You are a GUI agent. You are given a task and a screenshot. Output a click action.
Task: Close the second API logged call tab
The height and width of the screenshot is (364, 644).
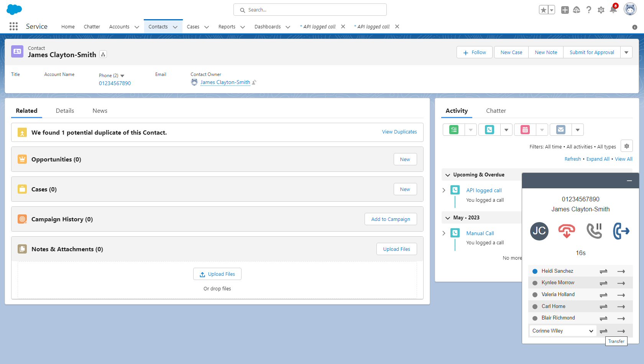[397, 26]
